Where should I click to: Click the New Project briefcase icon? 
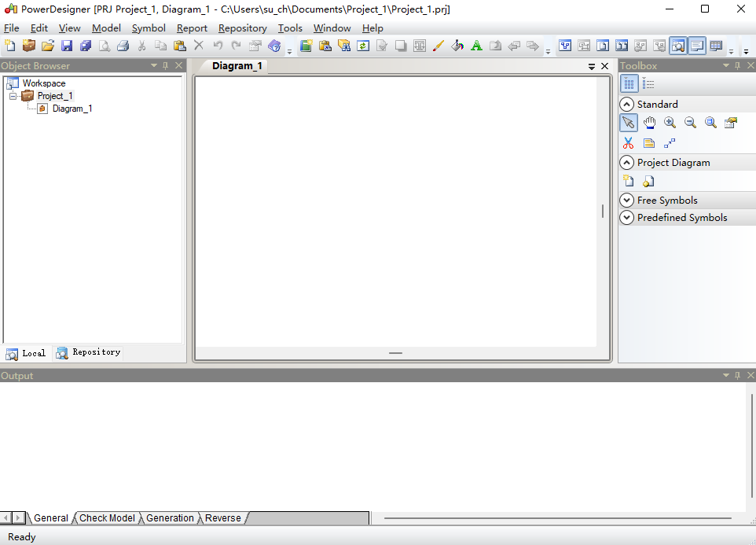point(29,46)
